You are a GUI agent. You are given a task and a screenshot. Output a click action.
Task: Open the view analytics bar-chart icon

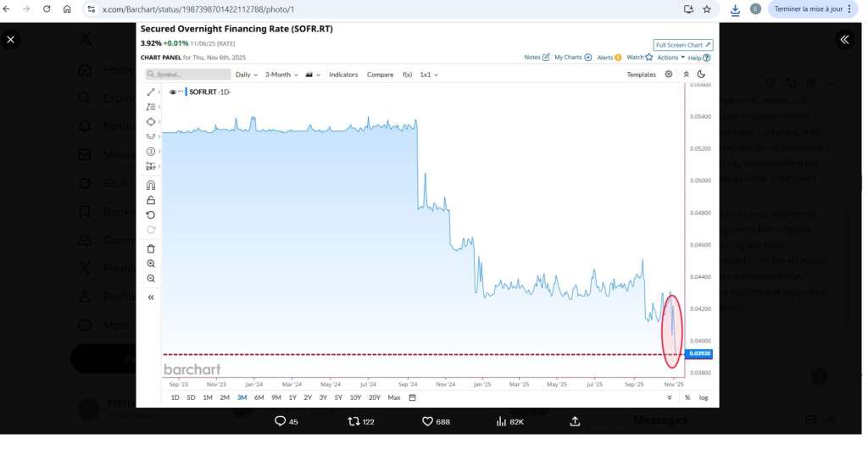point(501,421)
